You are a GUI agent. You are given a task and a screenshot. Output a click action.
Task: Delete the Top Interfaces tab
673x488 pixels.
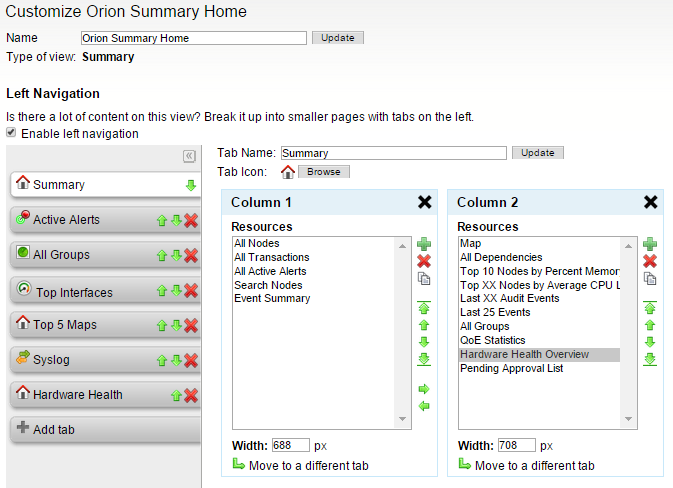[191, 291]
